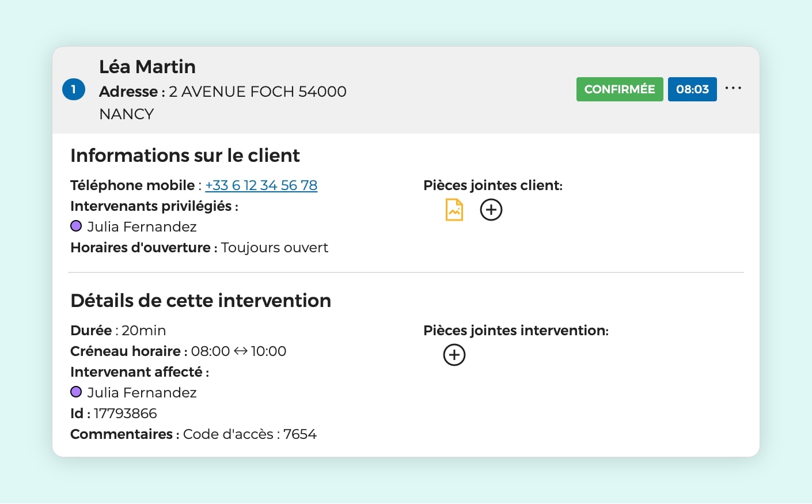
Task: Click the Horaires d'ouverture Toujours ouvert value
Action: coord(274,248)
